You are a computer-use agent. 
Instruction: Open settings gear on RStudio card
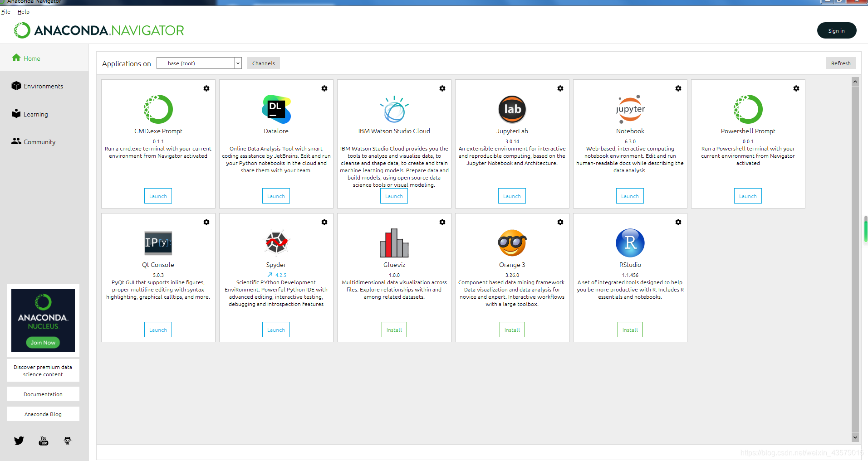678,222
